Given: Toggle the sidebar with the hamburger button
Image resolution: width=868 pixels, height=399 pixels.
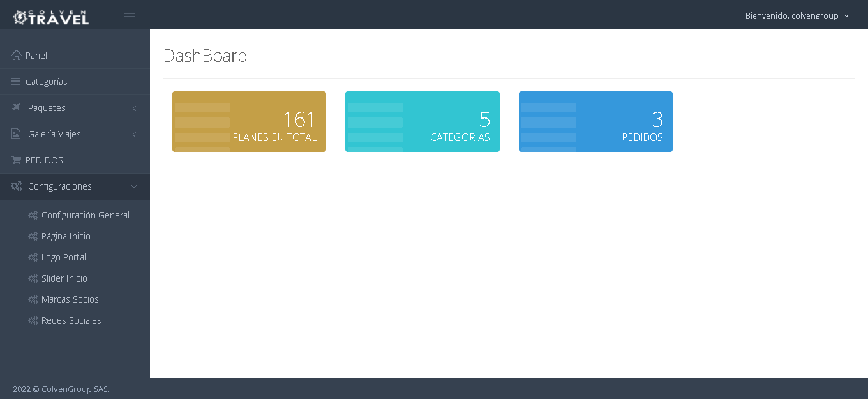Looking at the screenshot, I should (130, 15).
